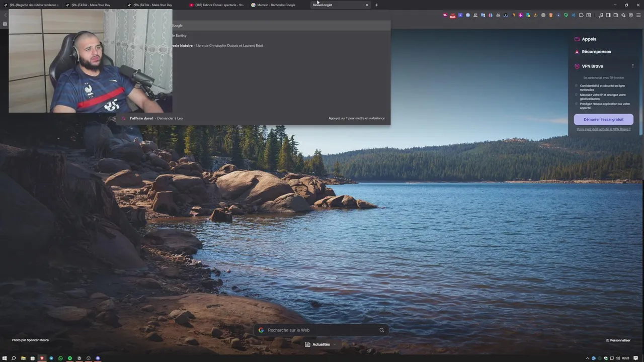Click the red SL extension icon

point(445,15)
